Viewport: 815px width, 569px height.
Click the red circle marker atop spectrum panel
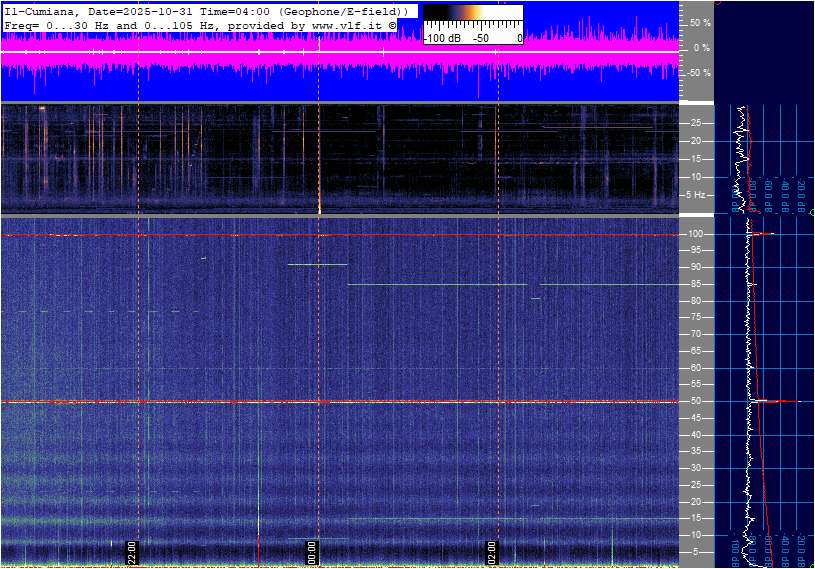tap(717, 3)
